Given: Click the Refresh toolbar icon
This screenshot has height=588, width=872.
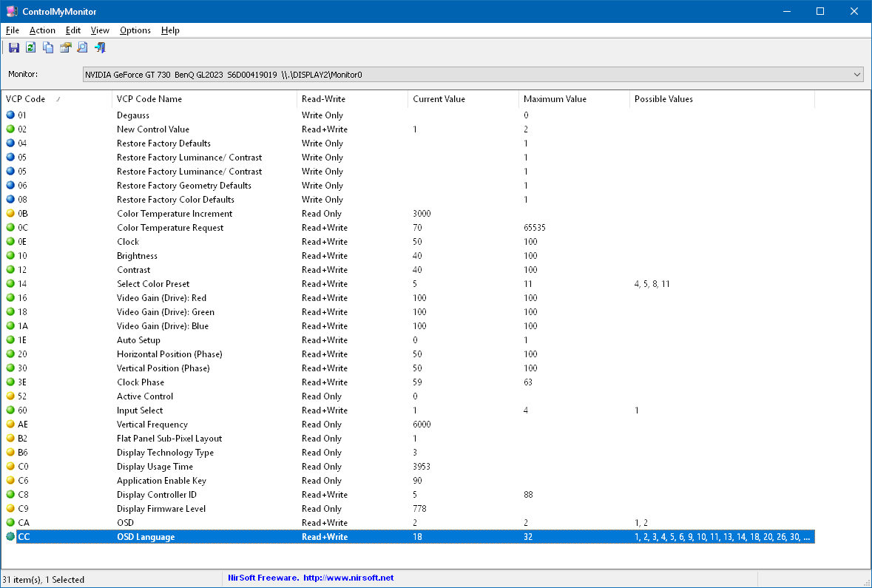Looking at the screenshot, I should point(30,48).
